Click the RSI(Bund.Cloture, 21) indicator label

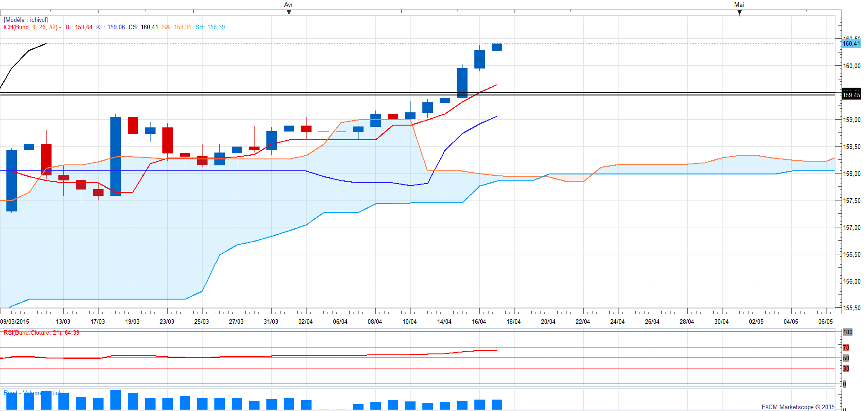click(41, 333)
